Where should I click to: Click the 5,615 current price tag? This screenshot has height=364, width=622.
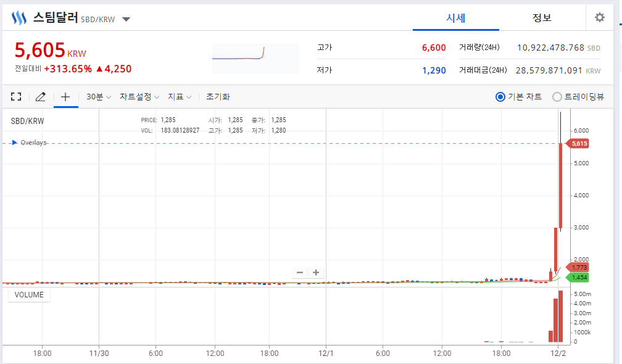coord(578,144)
